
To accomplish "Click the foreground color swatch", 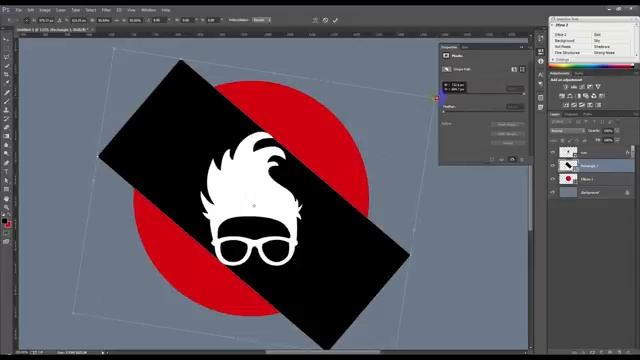I will tap(4, 221).
